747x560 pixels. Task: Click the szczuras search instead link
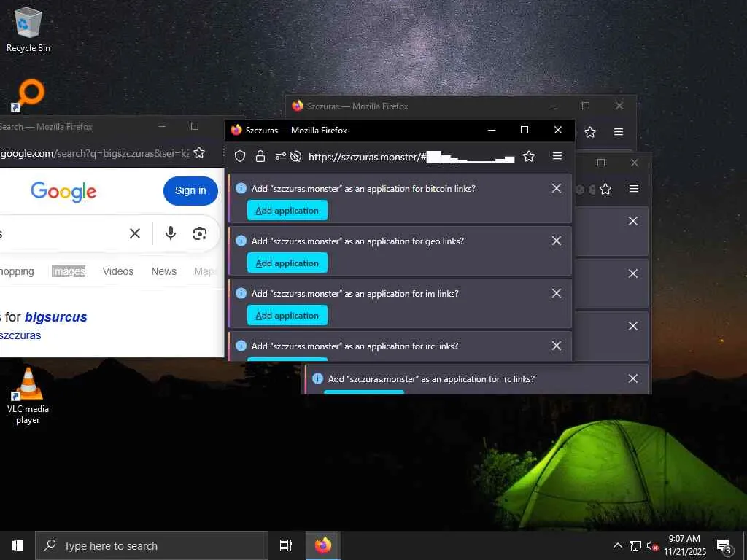pos(20,335)
